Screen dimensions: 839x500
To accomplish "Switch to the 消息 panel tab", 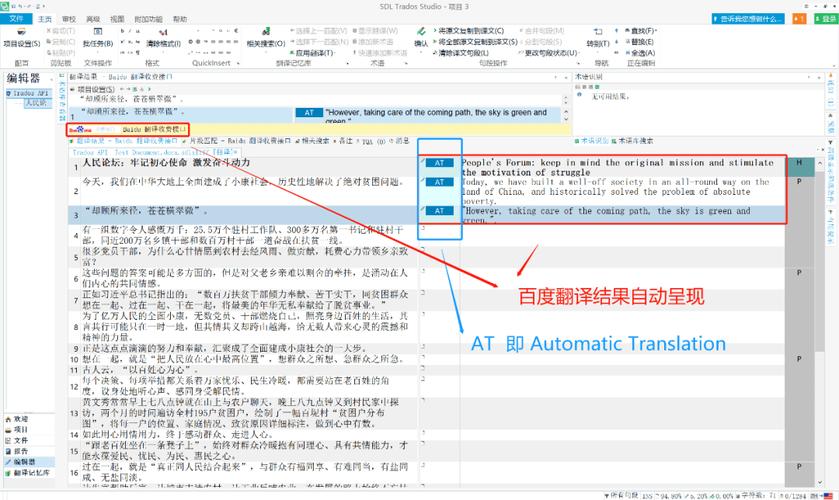I will coord(399,141).
